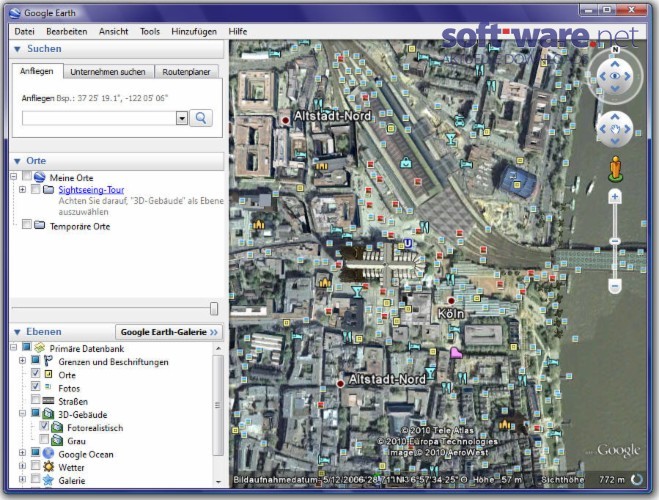Collapse the 3D-Gebäude tree node
This screenshot has width=659, height=500.
point(22,413)
